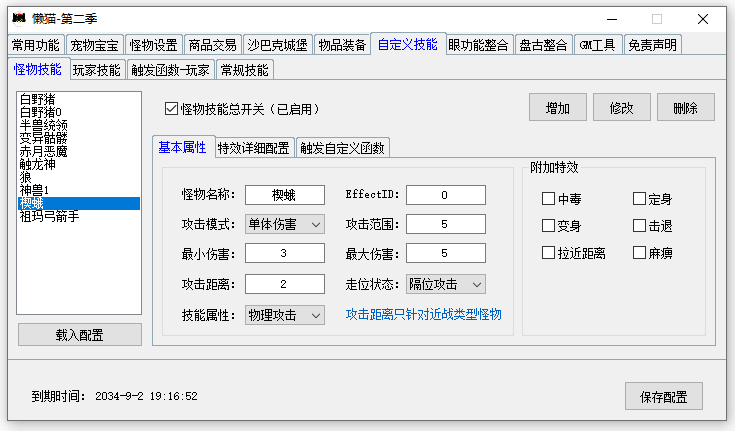Image resolution: width=735 pixels, height=431 pixels.
Task: Enable the 中毒 effect checkbox
Action: 548,198
